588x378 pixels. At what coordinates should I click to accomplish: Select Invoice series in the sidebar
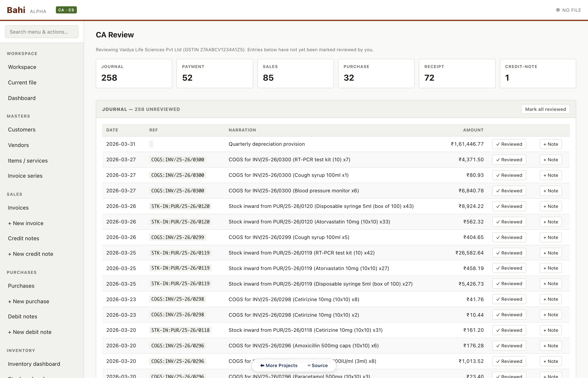pos(25,176)
